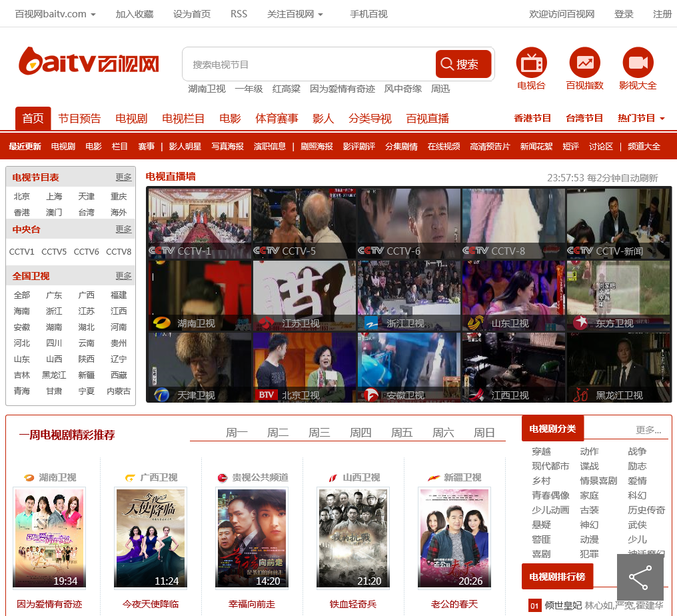
Task: Select 黑龙江 in sidebar list
Action: (x=54, y=375)
